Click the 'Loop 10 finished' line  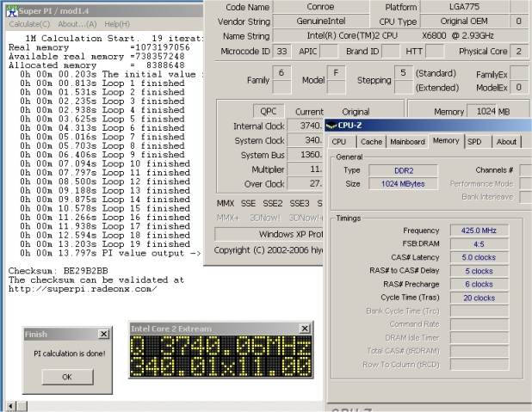tap(105, 163)
